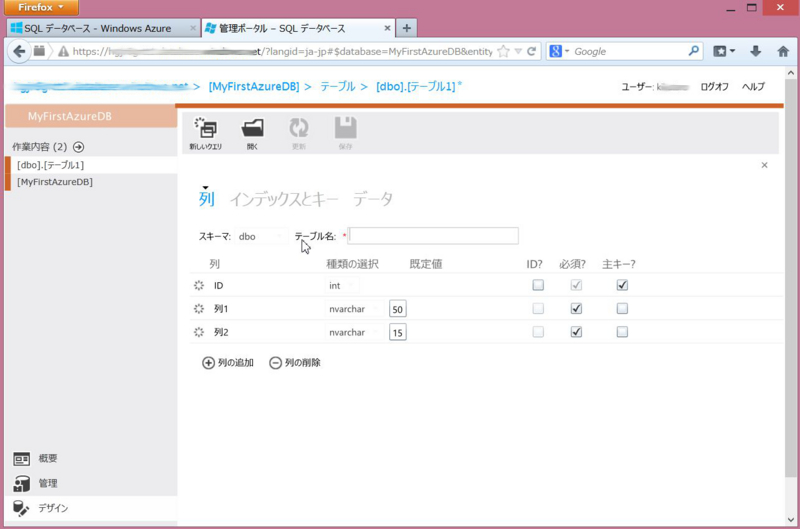Click the Save (保存) floppy disk icon
Image resolution: width=800 pixels, height=529 pixels.
[x=345, y=128]
